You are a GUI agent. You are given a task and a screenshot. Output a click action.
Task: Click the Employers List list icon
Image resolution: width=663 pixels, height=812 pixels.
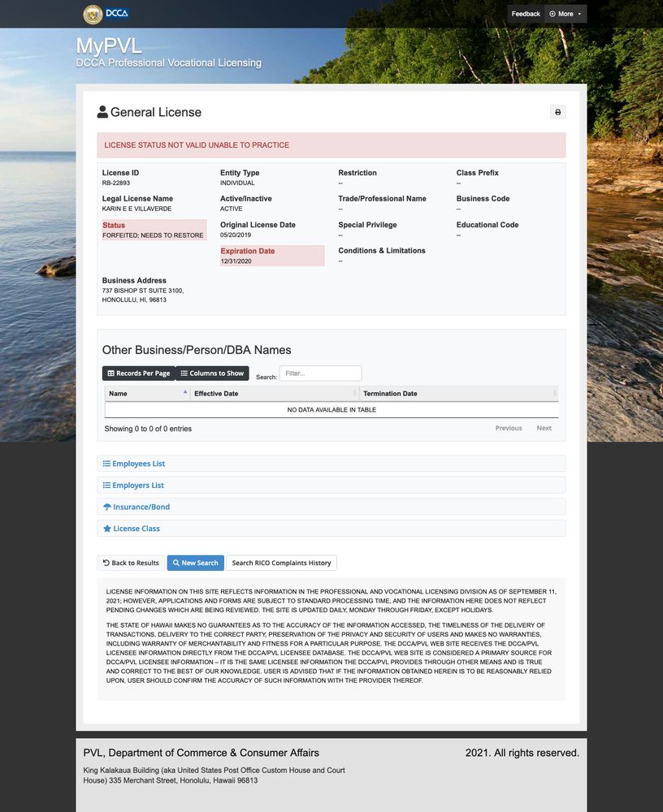click(x=106, y=486)
